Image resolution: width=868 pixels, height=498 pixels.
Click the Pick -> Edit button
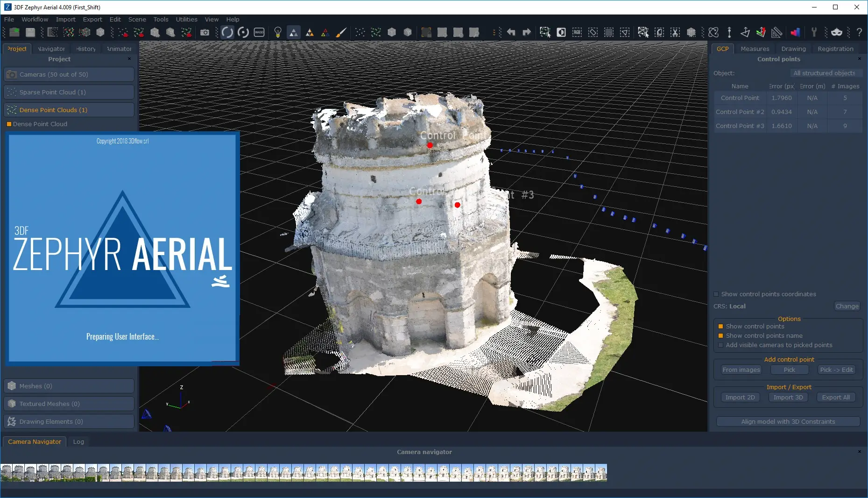836,370
